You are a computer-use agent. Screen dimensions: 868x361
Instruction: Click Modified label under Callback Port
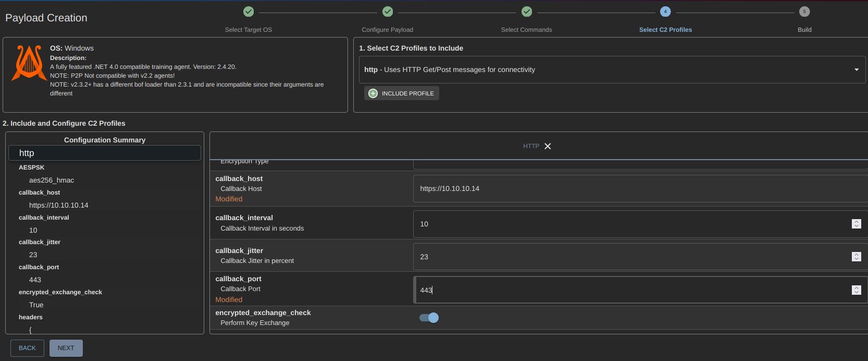pos(229,299)
